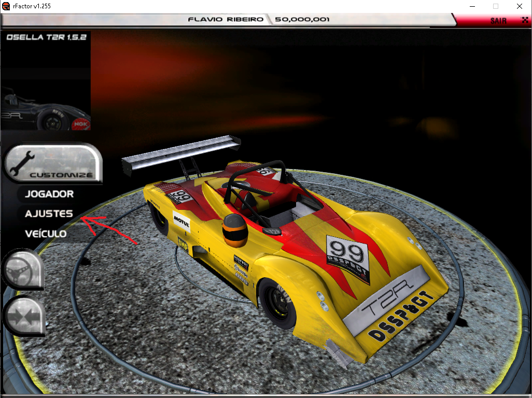Click the checkered flag icon beside SAIR
The image size is (532, 398).
525,20
